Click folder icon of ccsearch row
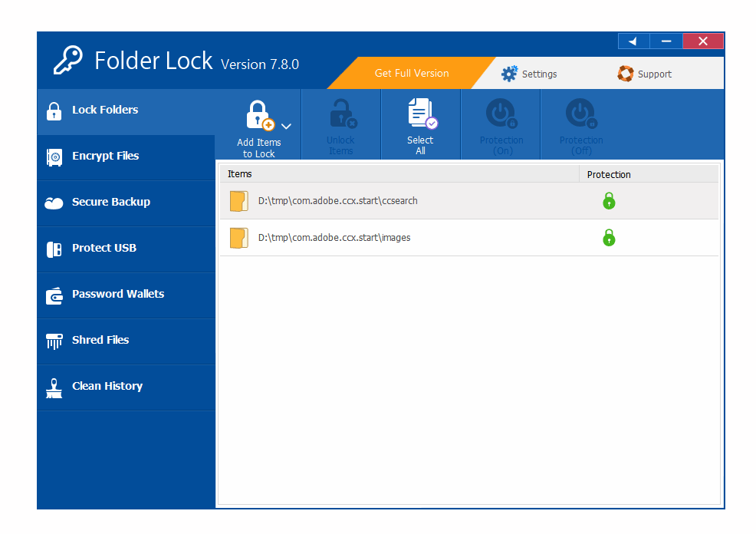756x534 pixels. click(x=238, y=201)
